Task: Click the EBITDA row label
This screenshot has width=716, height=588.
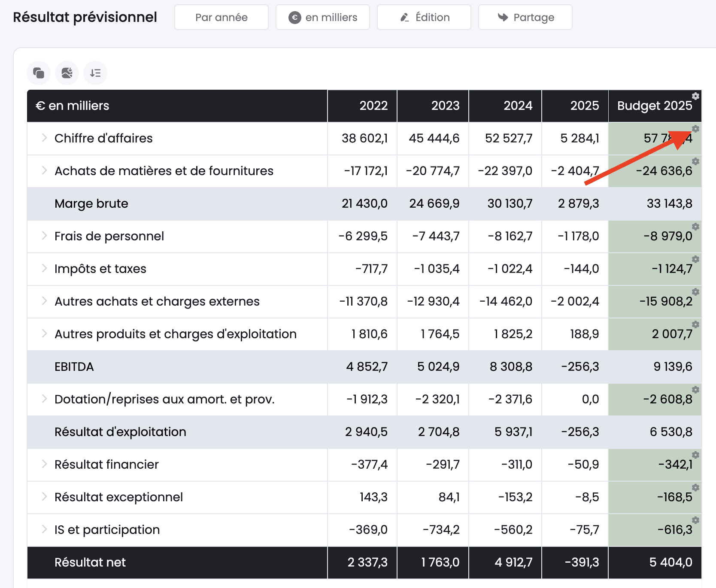Action: (x=74, y=367)
